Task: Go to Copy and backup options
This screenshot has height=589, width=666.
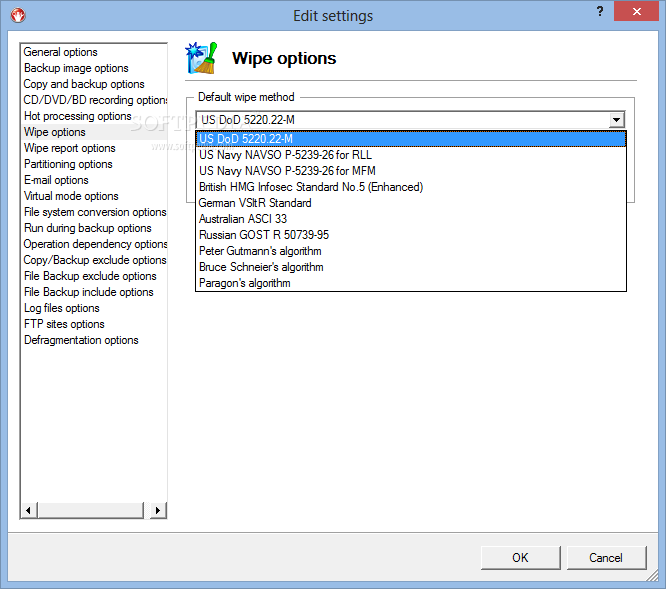Action: [94, 84]
